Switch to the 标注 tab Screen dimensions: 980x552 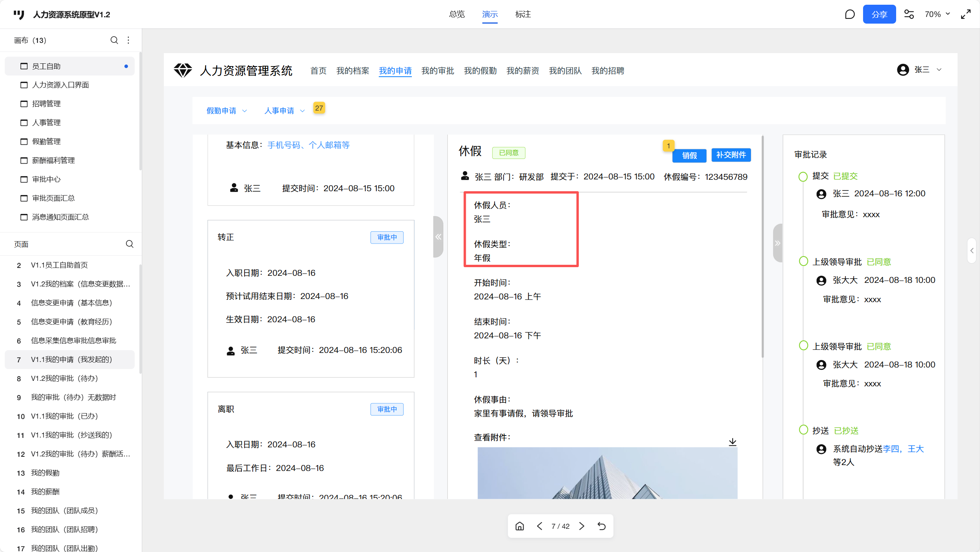click(x=523, y=15)
